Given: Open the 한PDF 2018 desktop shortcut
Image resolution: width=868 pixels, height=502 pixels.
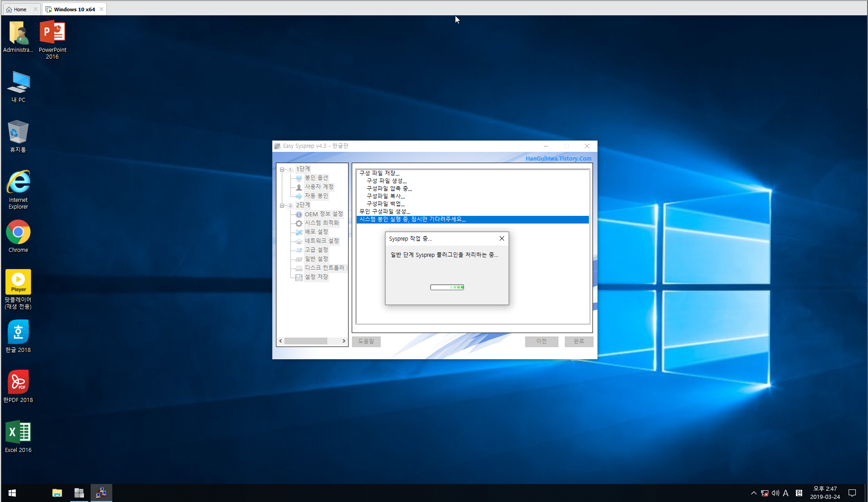Looking at the screenshot, I should pos(18,386).
